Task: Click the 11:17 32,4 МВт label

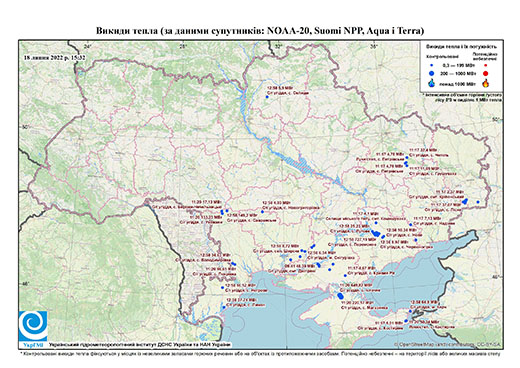Action: coord(423,150)
